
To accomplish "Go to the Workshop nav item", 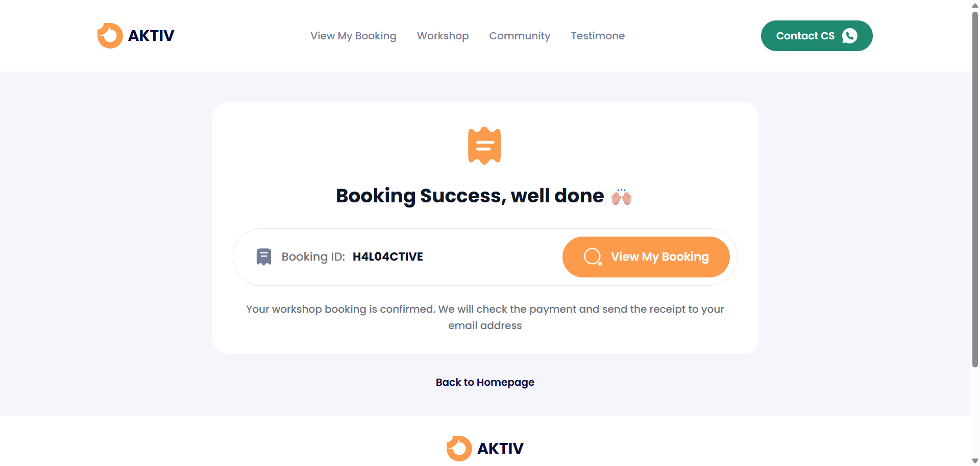I will [x=443, y=36].
